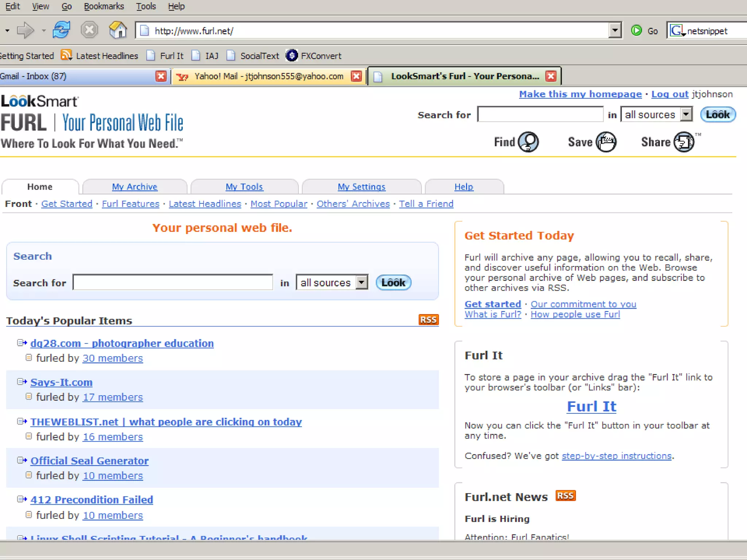The height and width of the screenshot is (560, 747).
Task: Open the Bookmarks menu
Action: coord(104,6)
